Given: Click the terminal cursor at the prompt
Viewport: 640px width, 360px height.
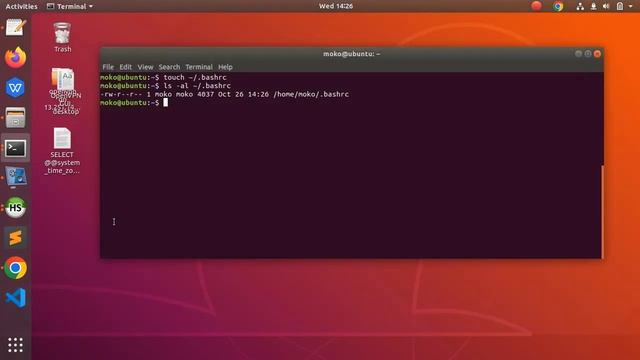Looking at the screenshot, I should [166, 102].
